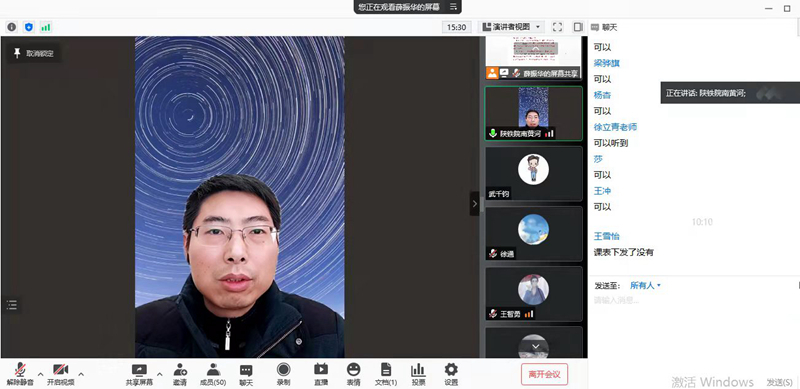The width and height of the screenshot is (800, 389).
Task: Open the 投票 poll icon
Action: [418, 375]
